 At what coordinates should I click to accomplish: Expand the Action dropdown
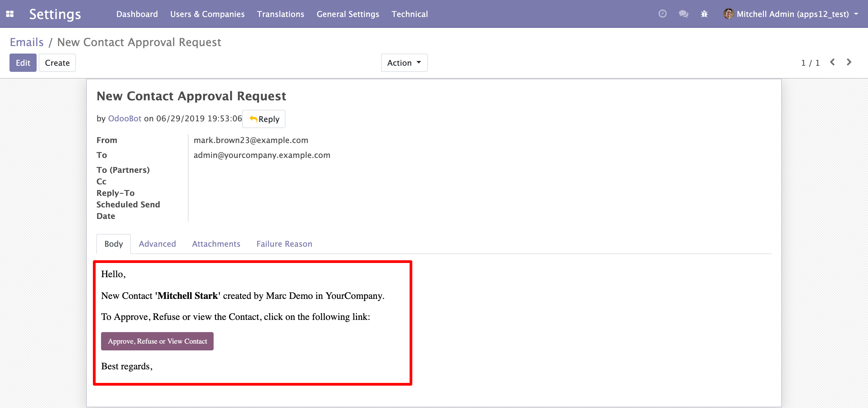[404, 63]
